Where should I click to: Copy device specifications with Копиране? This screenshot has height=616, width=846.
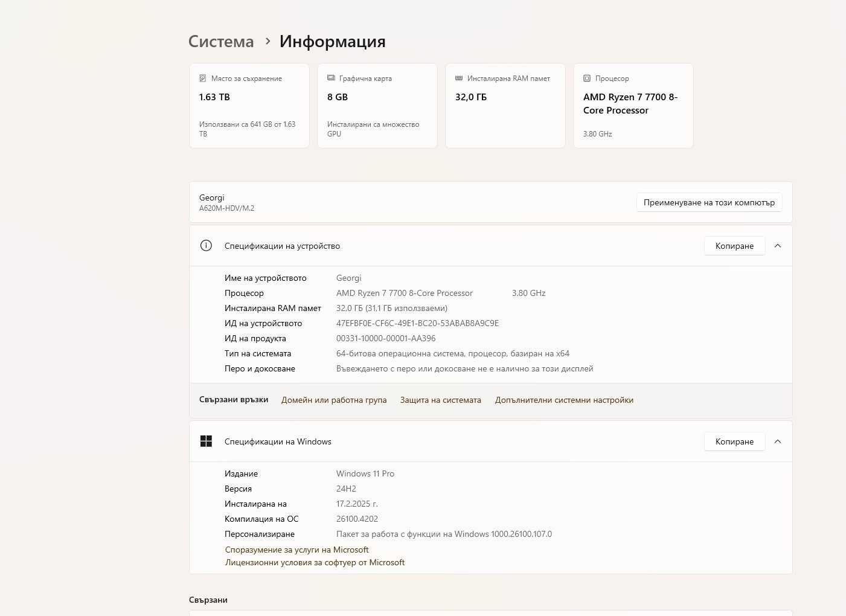click(734, 246)
